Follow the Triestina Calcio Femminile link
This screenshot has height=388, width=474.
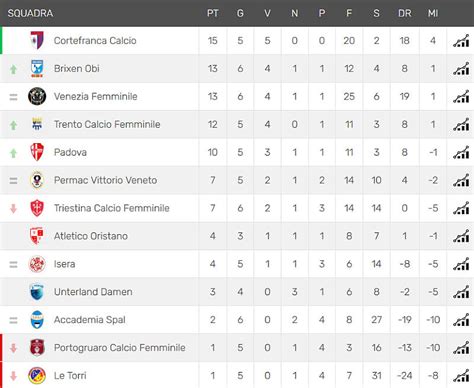pos(112,208)
